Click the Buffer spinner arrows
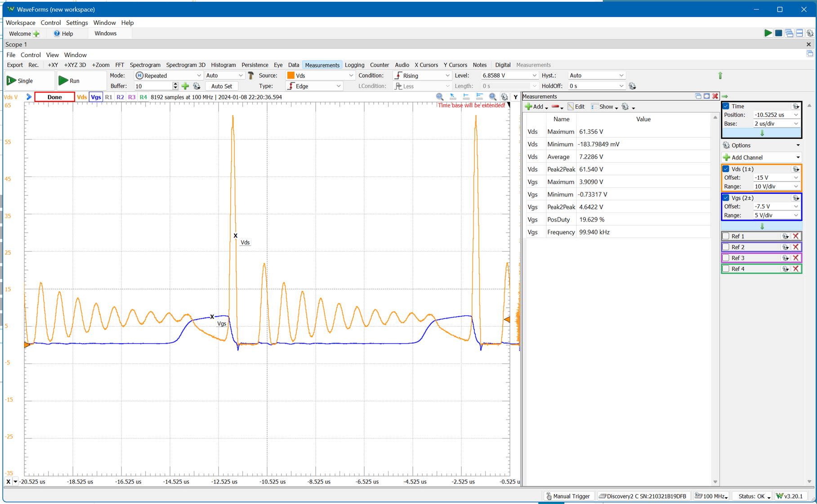 tap(175, 86)
